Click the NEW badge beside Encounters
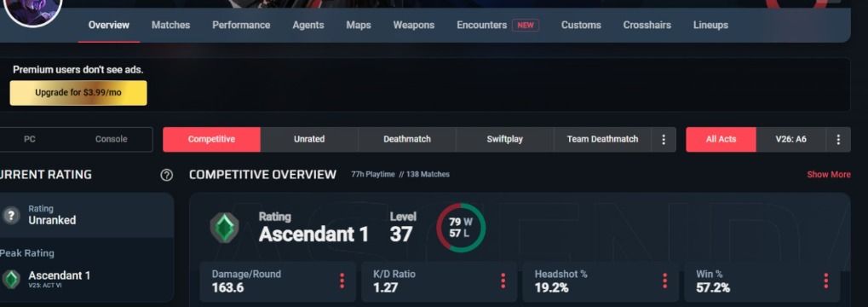The image size is (868, 307). (x=526, y=25)
